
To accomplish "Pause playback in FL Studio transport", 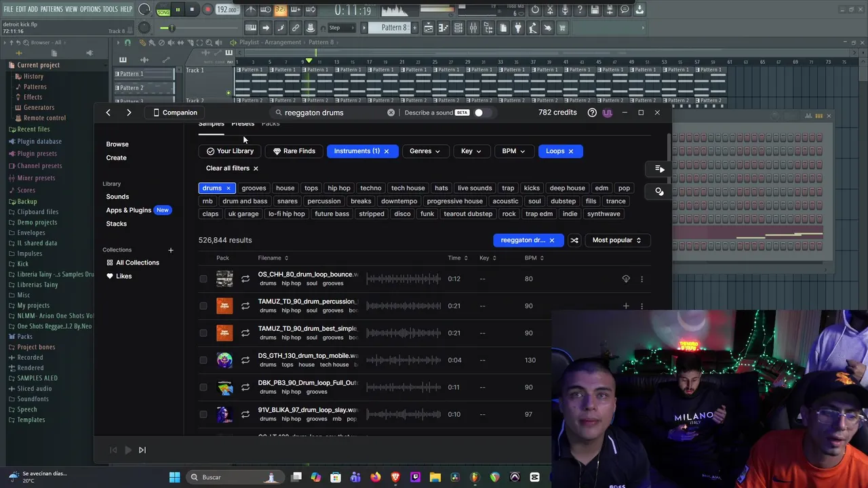I will pos(178,9).
